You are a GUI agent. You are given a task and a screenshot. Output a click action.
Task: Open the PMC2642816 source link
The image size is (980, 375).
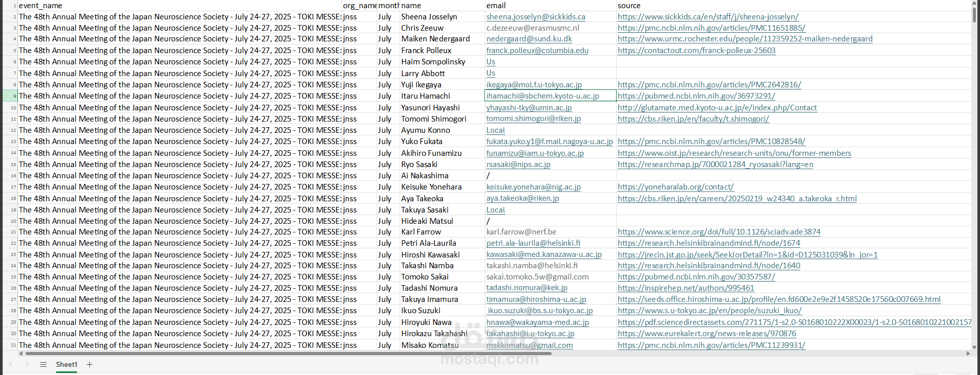click(709, 85)
